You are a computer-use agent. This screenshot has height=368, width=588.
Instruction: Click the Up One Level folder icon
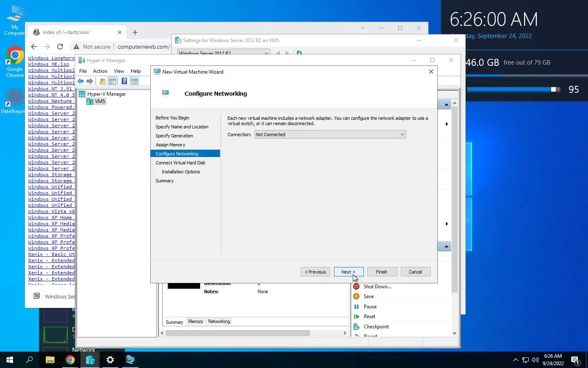tap(102, 81)
